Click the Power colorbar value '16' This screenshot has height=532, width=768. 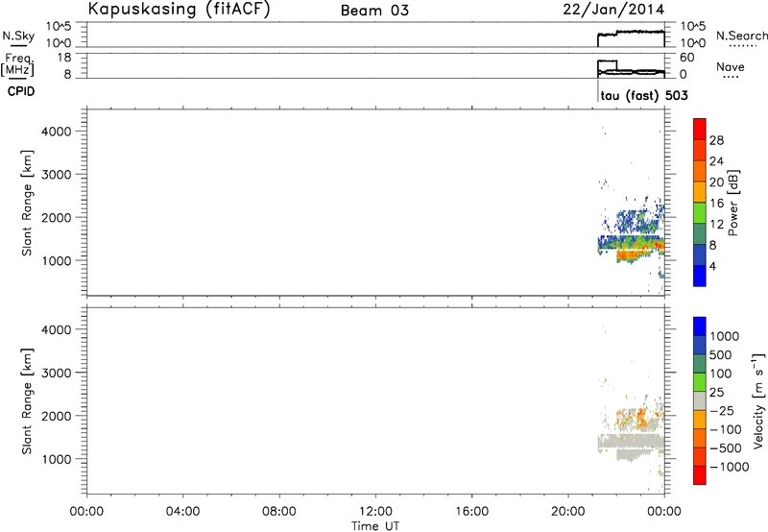tap(716, 204)
